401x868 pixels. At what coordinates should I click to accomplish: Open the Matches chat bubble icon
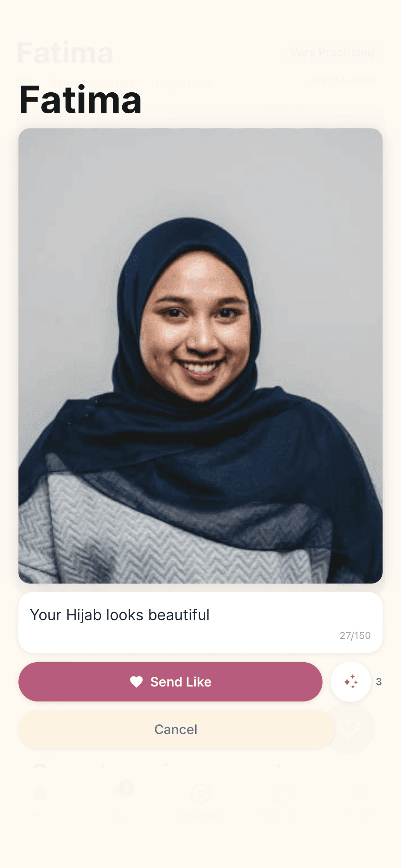coord(280,793)
